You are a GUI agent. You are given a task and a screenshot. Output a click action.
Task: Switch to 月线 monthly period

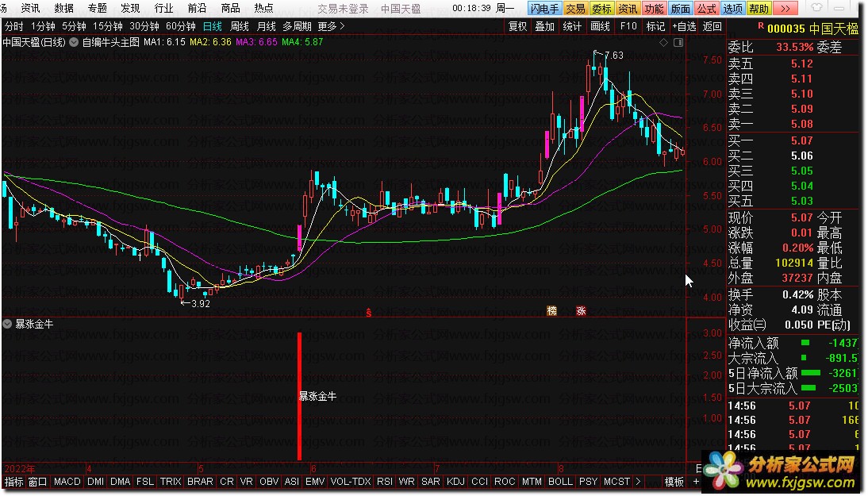[267, 26]
